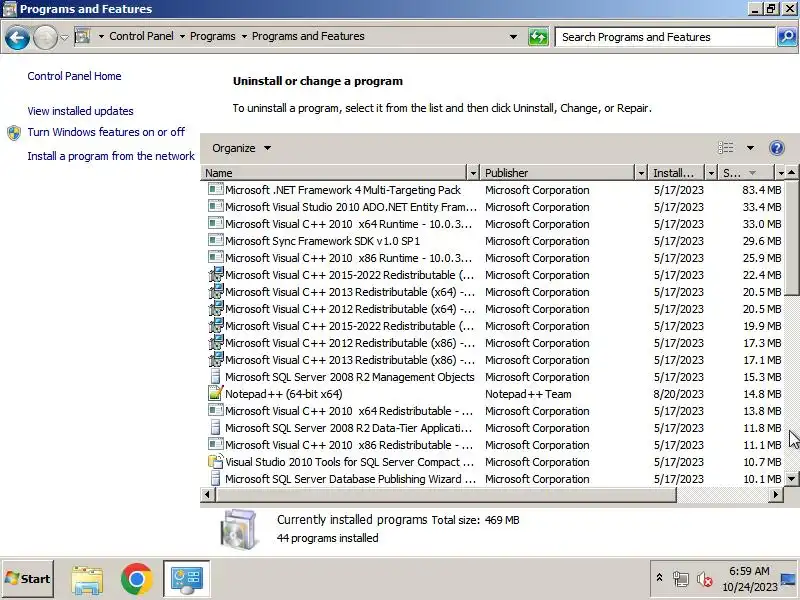Click icon of Visual C++ 2010 x64 Runtime
The width and height of the screenshot is (800, 600).
[x=216, y=223]
